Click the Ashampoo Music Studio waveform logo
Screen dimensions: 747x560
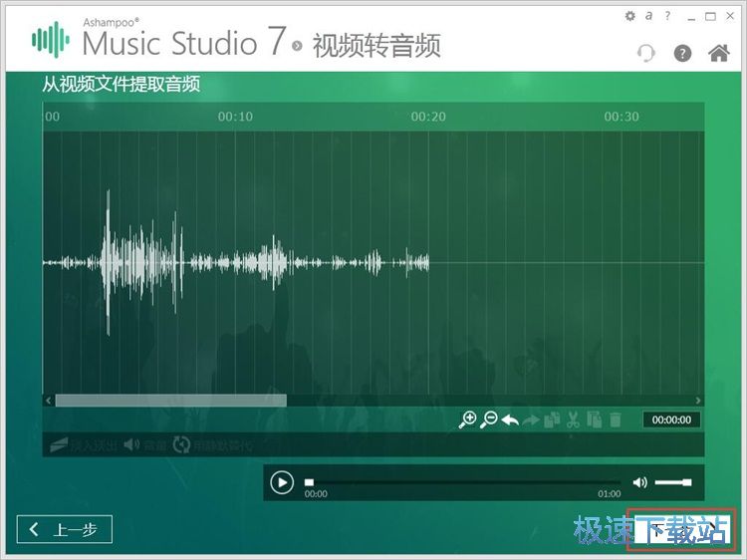(x=51, y=40)
